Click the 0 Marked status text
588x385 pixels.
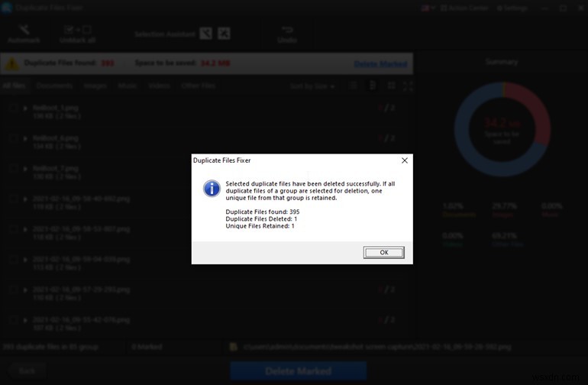point(147,347)
